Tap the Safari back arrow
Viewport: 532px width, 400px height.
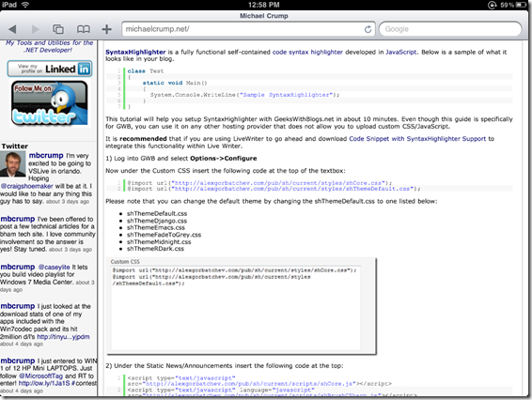click(x=12, y=29)
